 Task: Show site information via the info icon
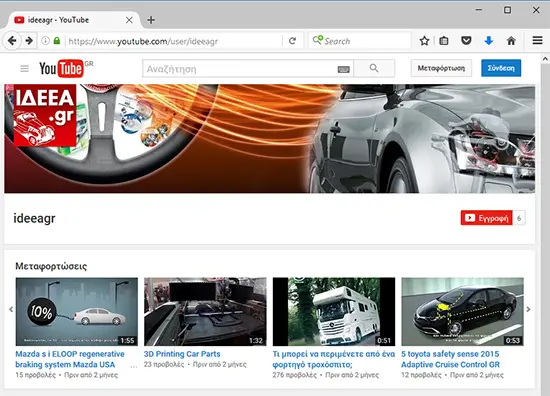45,41
